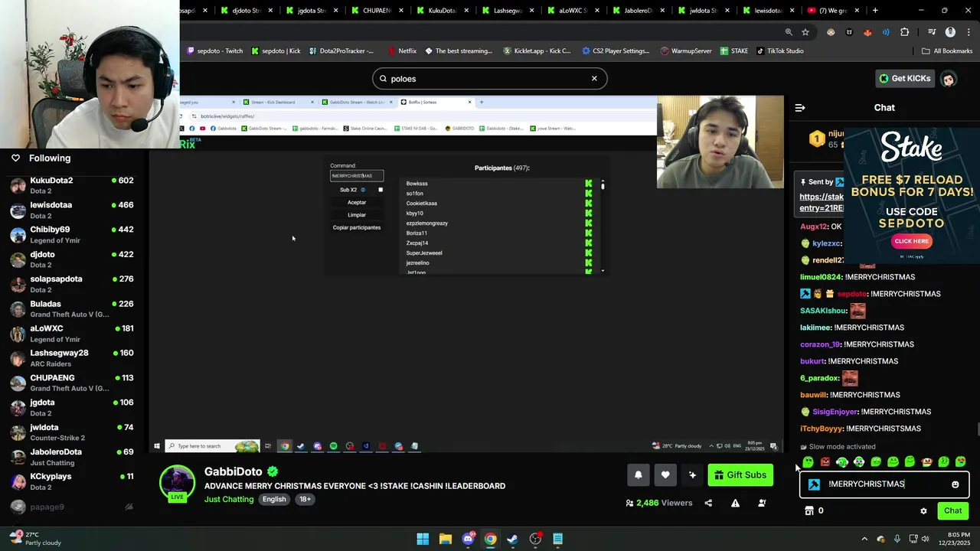Click Limpiar in the raffle widget
Screen dimensions: 980x551
pyautogui.click(x=357, y=215)
